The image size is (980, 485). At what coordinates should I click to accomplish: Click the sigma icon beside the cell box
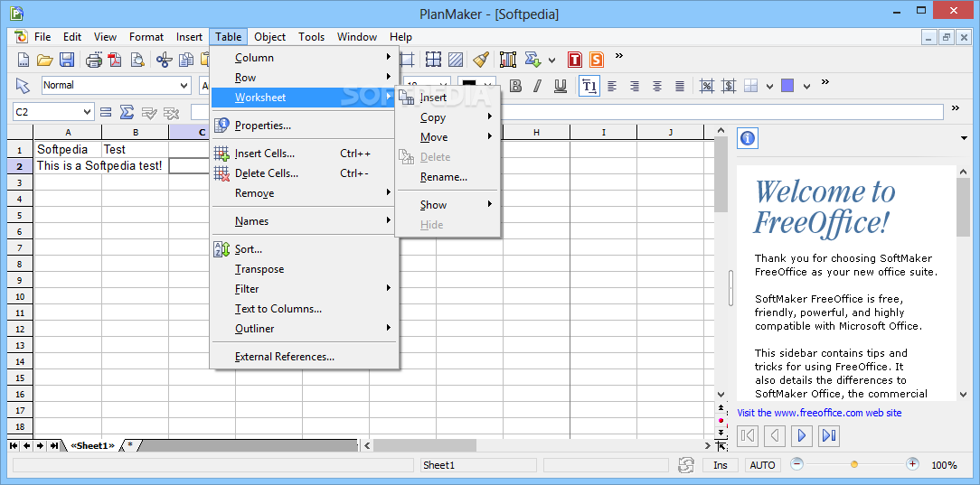point(127,112)
